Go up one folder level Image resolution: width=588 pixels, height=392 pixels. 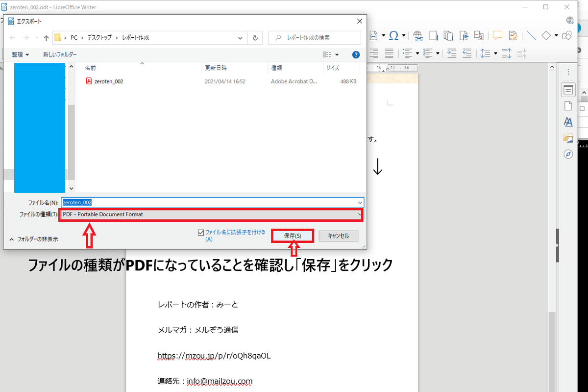pos(46,37)
